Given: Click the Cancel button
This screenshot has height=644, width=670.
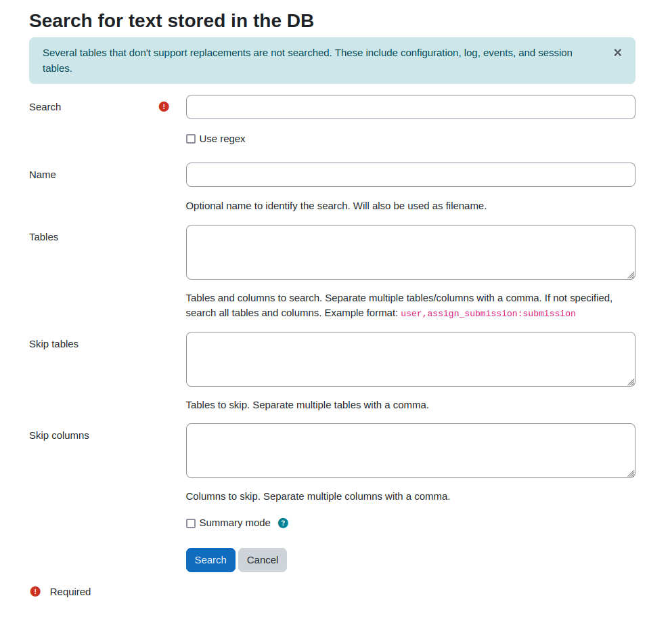Looking at the screenshot, I should click(263, 560).
